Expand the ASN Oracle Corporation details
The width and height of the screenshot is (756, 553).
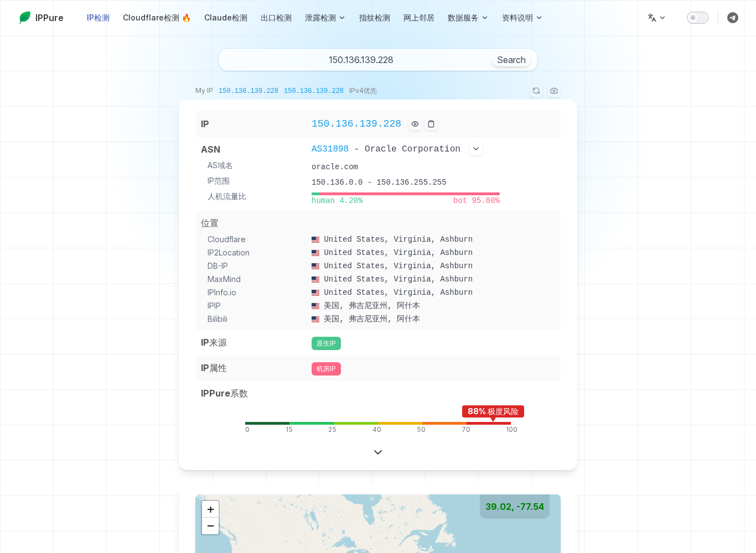tap(476, 149)
